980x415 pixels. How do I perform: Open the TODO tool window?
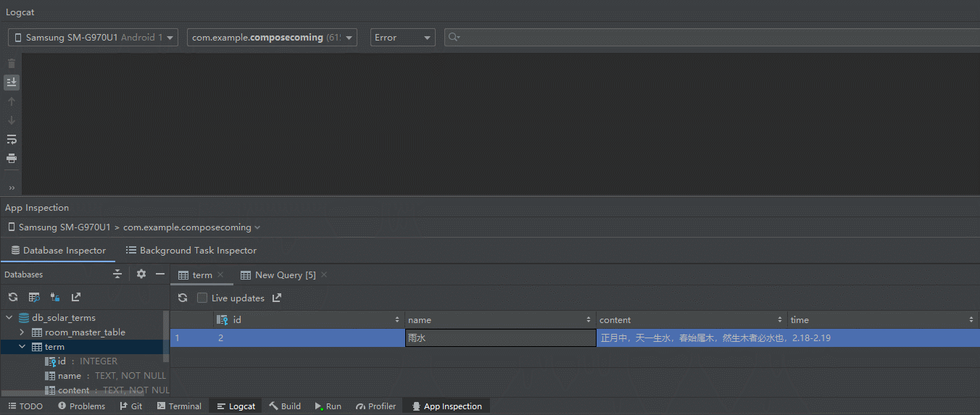click(x=25, y=406)
